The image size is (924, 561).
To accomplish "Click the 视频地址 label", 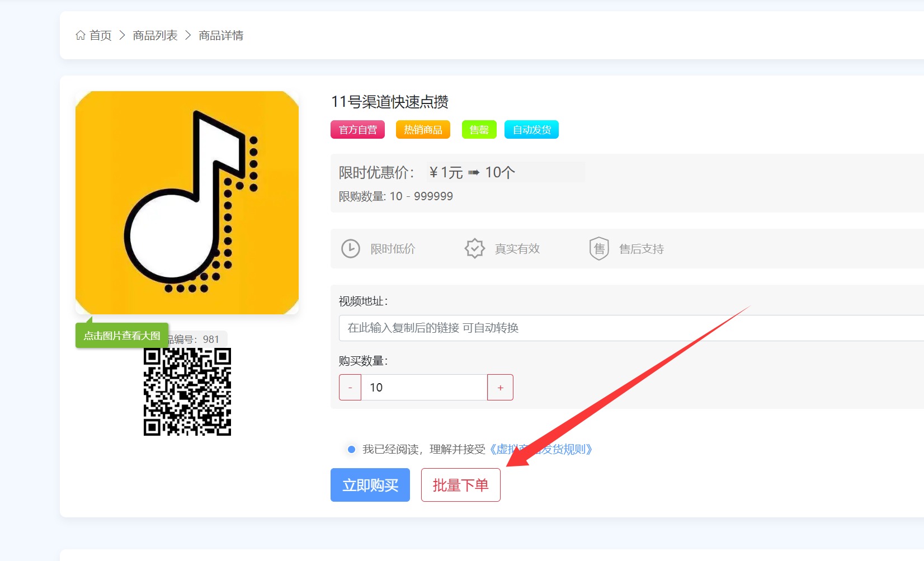I will pos(363,301).
